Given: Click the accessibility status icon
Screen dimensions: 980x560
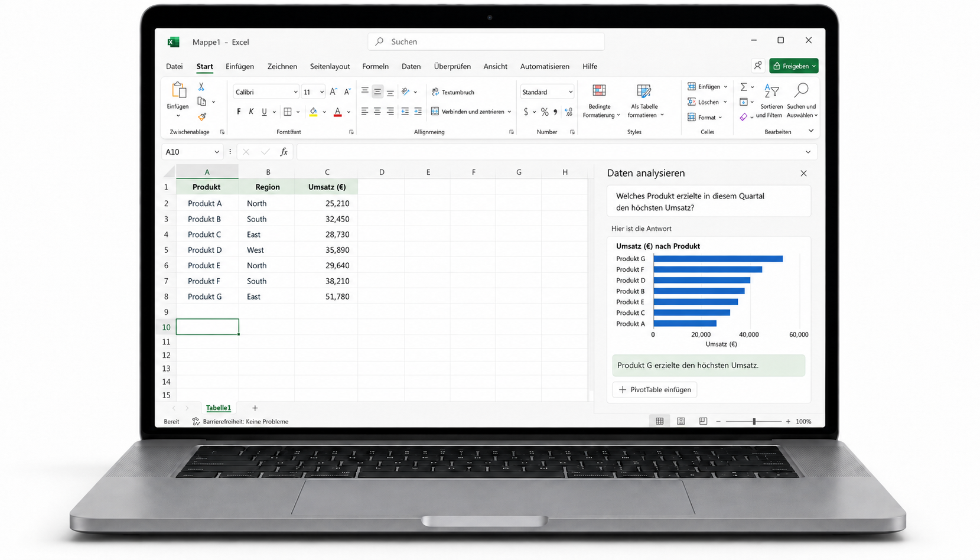Looking at the screenshot, I should pyautogui.click(x=196, y=421).
